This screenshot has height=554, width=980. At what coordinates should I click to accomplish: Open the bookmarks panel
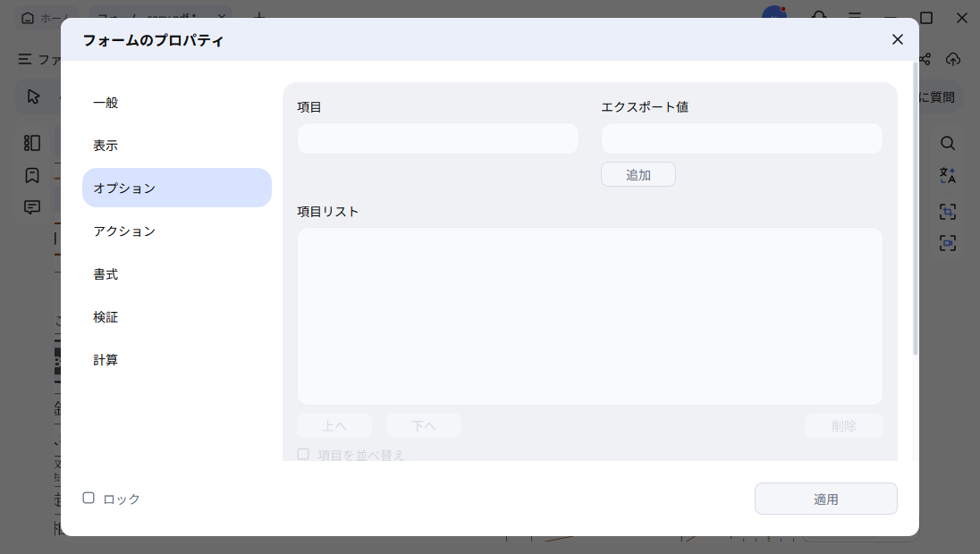tap(31, 174)
